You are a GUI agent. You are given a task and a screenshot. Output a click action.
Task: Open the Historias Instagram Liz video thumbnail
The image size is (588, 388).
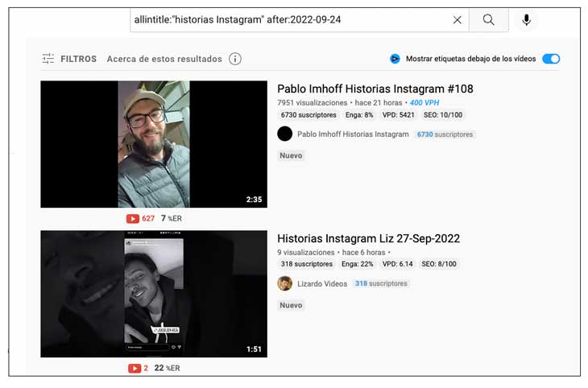154,294
